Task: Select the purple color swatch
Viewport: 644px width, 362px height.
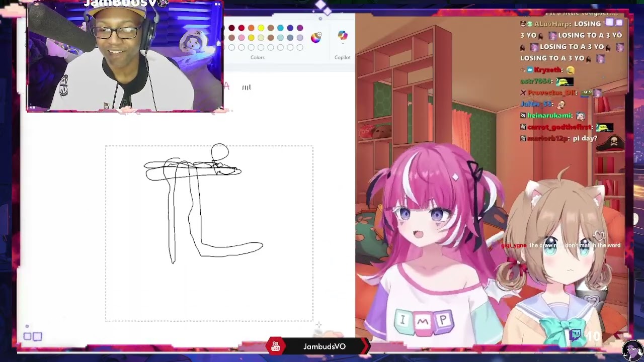Action: 300,28
